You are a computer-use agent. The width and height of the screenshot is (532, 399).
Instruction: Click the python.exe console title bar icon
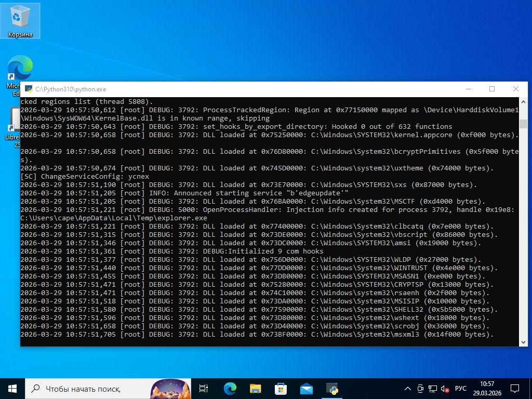click(x=29, y=89)
